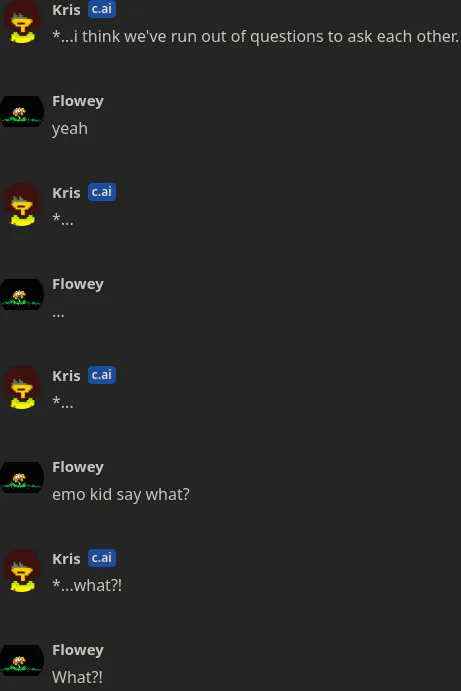Click Kris avatar next to the first '*...' message

22,205
